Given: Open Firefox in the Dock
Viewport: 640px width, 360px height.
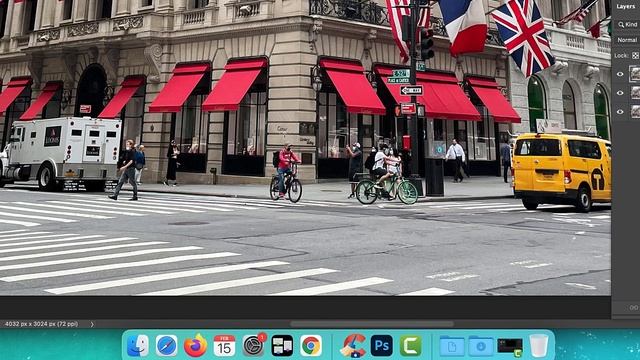Looking at the screenshot, I should click(x=195, y=345).
